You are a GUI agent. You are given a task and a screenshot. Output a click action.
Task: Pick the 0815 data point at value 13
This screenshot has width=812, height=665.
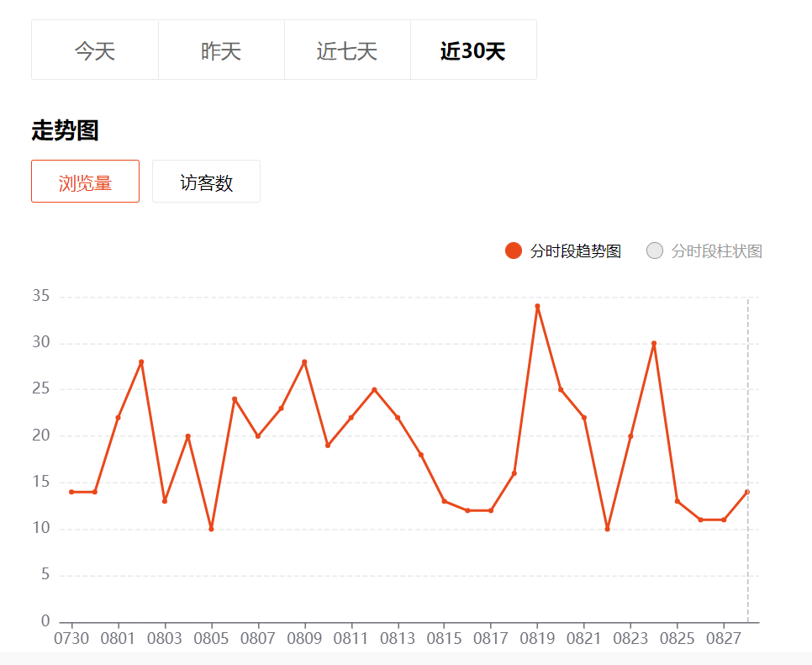(444, 501)
